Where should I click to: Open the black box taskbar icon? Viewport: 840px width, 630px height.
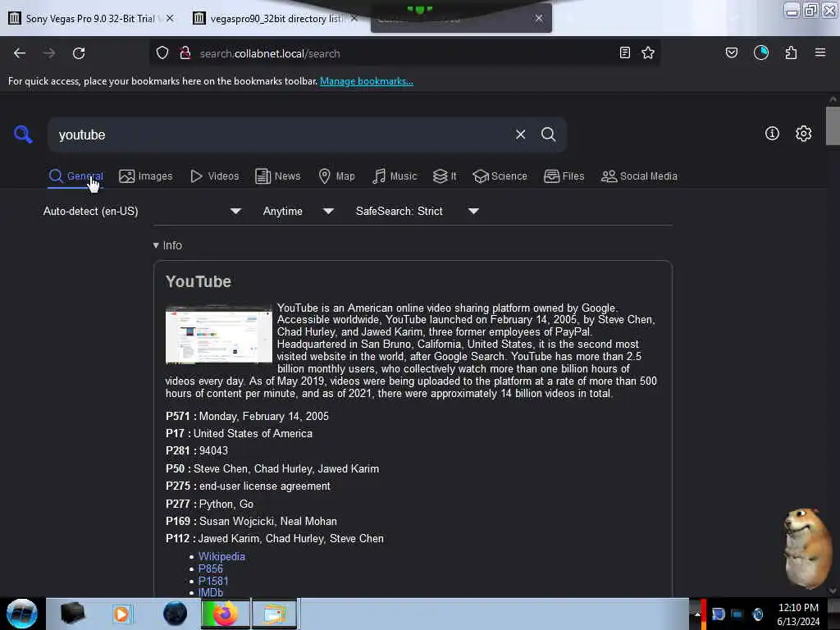(x=72, y=614)
